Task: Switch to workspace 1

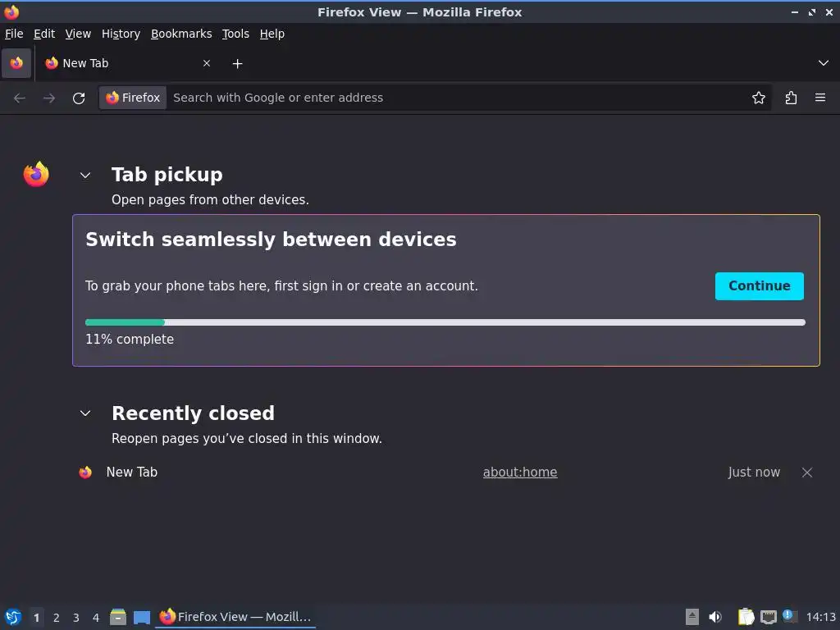Action: click(36, 618)
